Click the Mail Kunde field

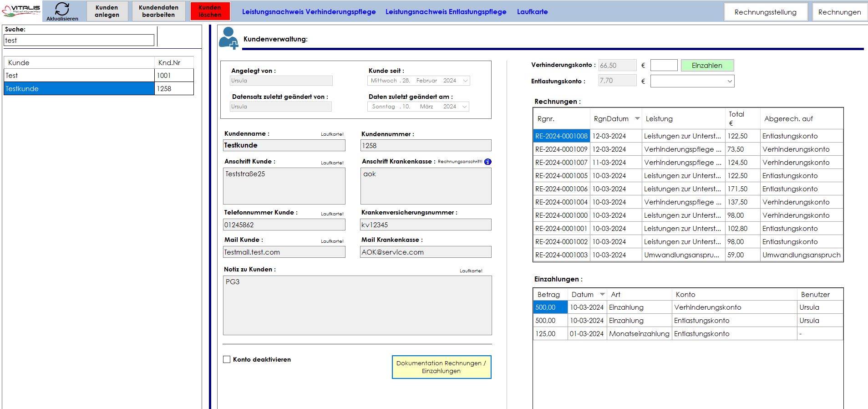284,252
